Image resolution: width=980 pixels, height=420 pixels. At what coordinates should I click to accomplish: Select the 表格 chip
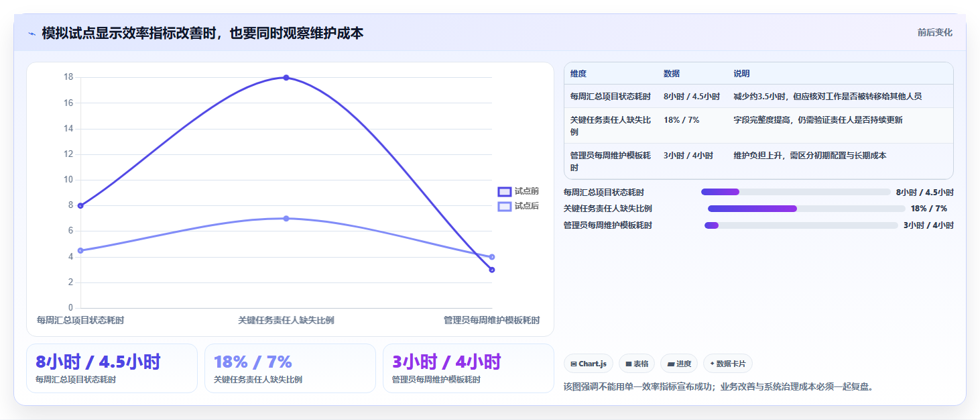coord(637,364)
